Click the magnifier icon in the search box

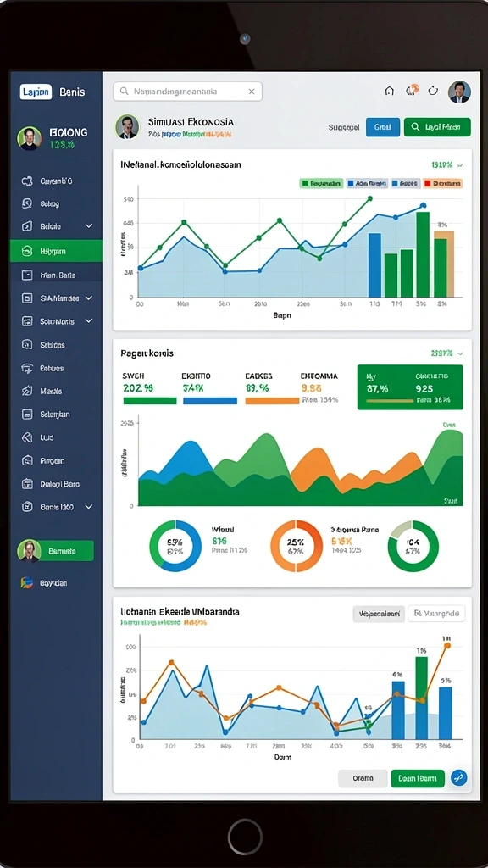click(x=124, y=92)
